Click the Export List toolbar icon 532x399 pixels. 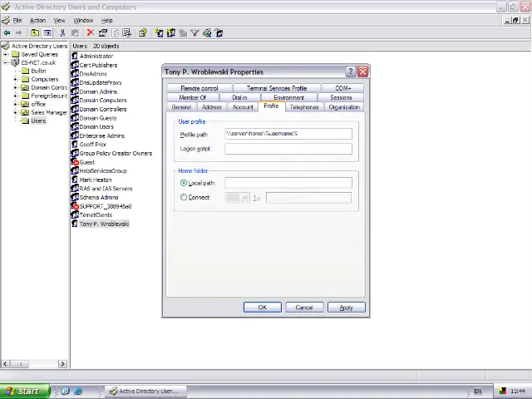[127, 33]
